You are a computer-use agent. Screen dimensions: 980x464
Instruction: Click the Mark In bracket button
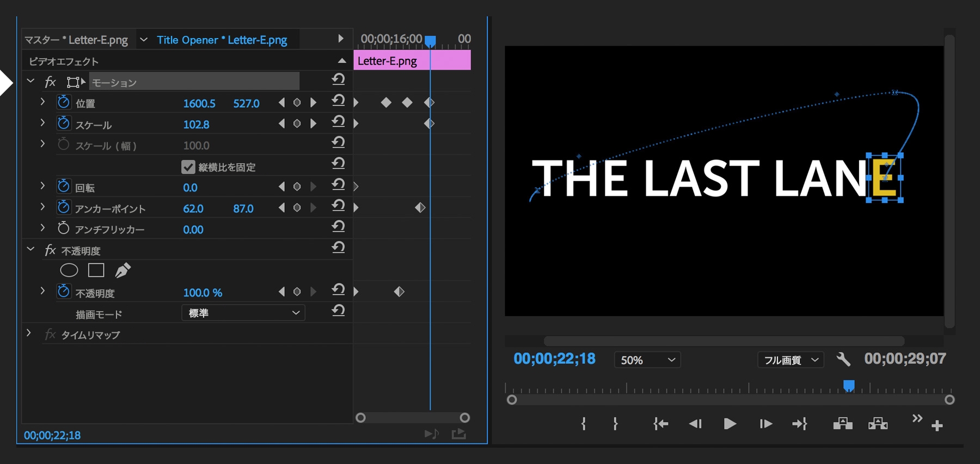click(x=583, y=424)
